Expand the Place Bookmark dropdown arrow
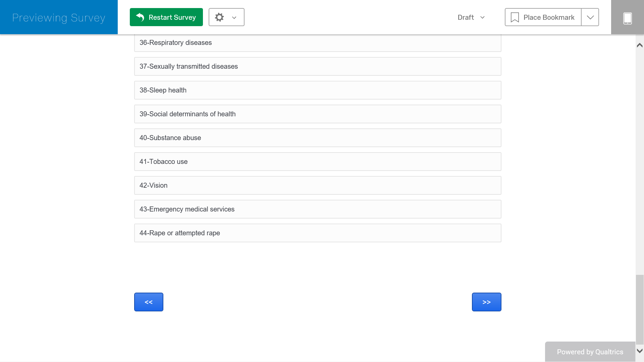Screen dimensions: 644x362 coord(590,17)
